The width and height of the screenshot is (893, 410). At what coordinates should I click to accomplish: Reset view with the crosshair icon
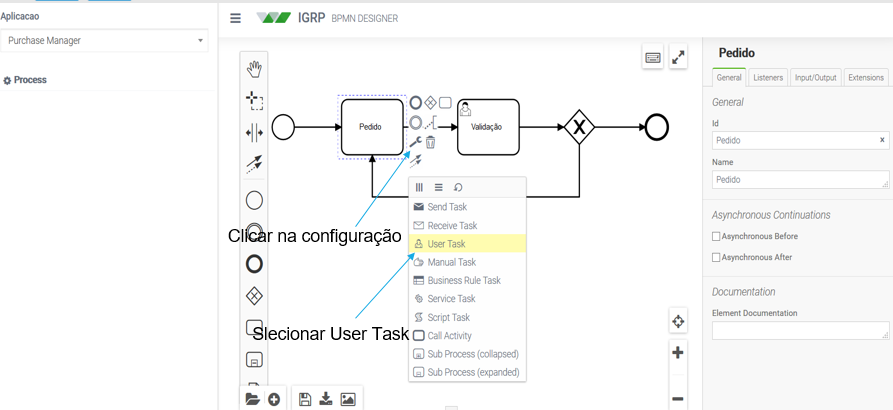pos(678,322)
